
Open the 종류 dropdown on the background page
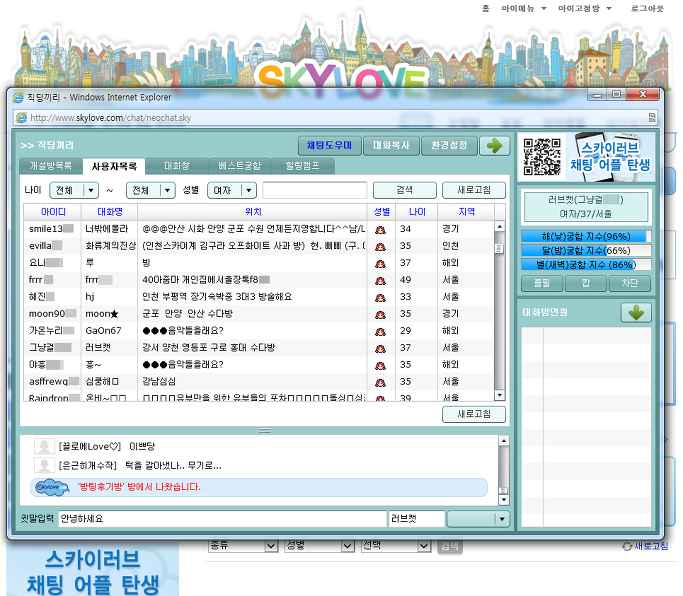tap(271, 545)
